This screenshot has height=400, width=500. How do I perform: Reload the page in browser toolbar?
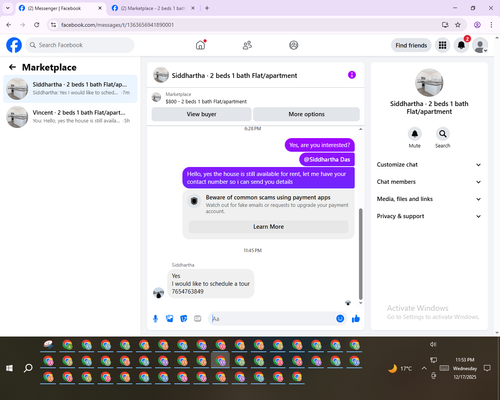coord(37,25)
